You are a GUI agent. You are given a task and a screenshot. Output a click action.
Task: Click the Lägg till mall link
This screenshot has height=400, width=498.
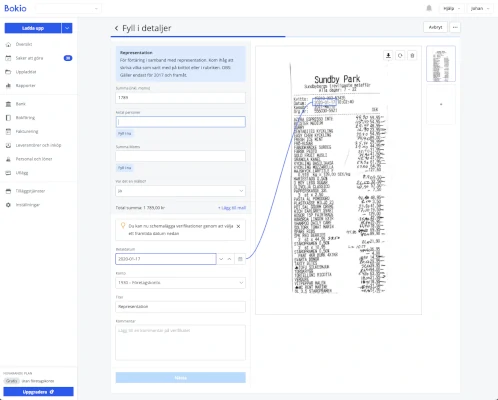pos(232,208)
